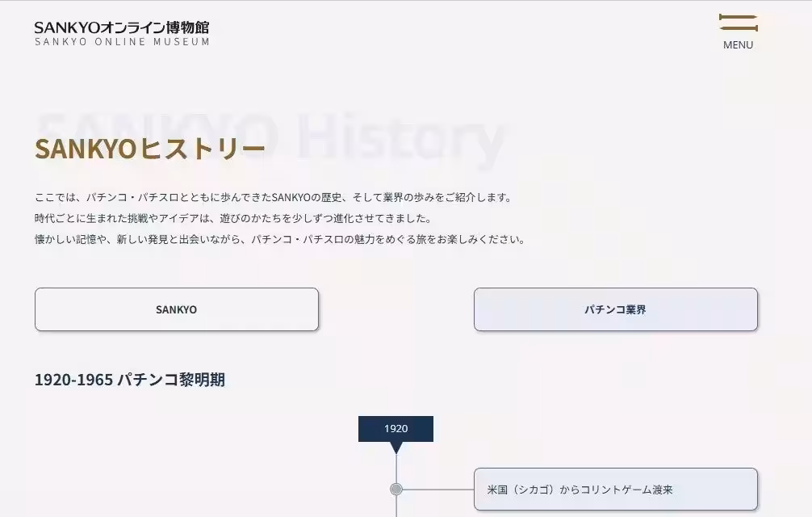This screenshot has width=812, height=517.
Task: Open the hamburger MENU icon
Action: click(x=738, y=23)
